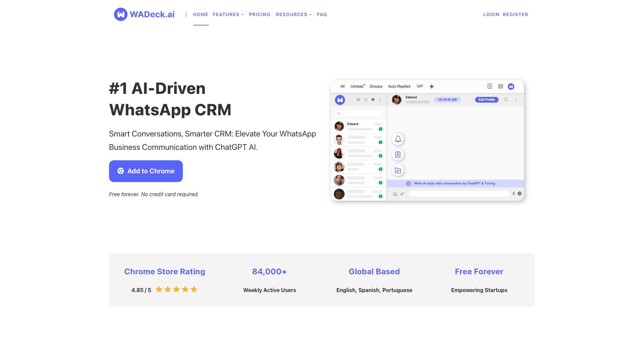This screenshot has width=644, height=339.
Task: Open the chat with 3 unread messages
Action: 359,194
